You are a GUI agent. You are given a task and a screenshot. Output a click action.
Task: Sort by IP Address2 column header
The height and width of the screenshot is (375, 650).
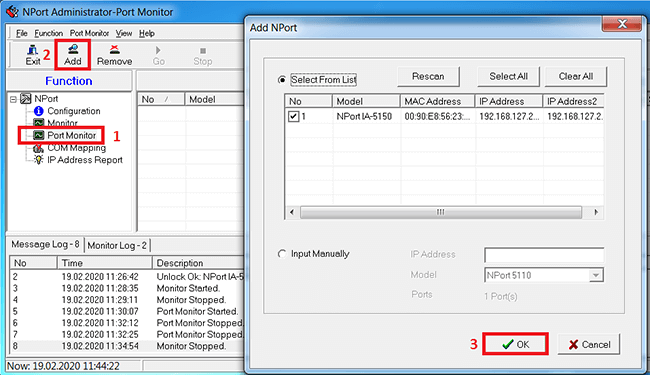573,101
